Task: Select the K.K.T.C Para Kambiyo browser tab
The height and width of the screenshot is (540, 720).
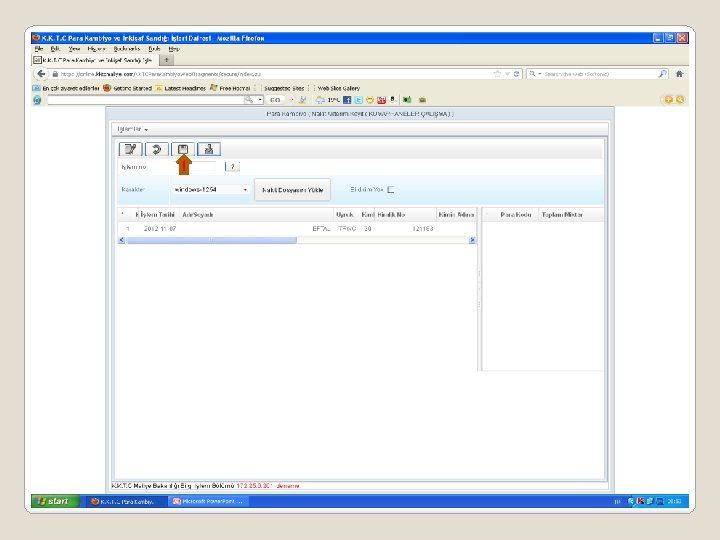Action: coord(96,60)
